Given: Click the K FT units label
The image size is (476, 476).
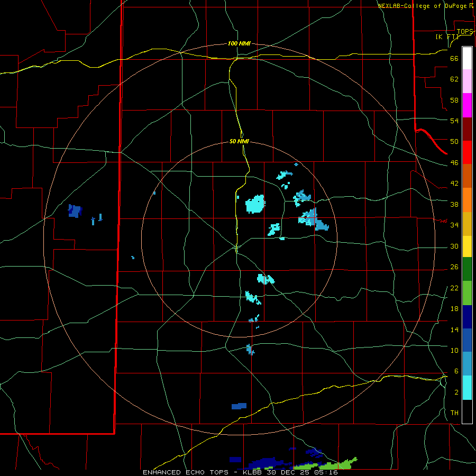Looking at the screenshot, I should pyautogui.click(x=447, y=36).
